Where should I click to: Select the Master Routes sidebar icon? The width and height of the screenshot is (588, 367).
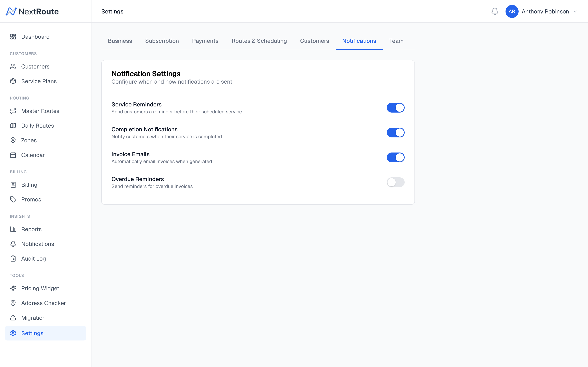coord(13,111)
